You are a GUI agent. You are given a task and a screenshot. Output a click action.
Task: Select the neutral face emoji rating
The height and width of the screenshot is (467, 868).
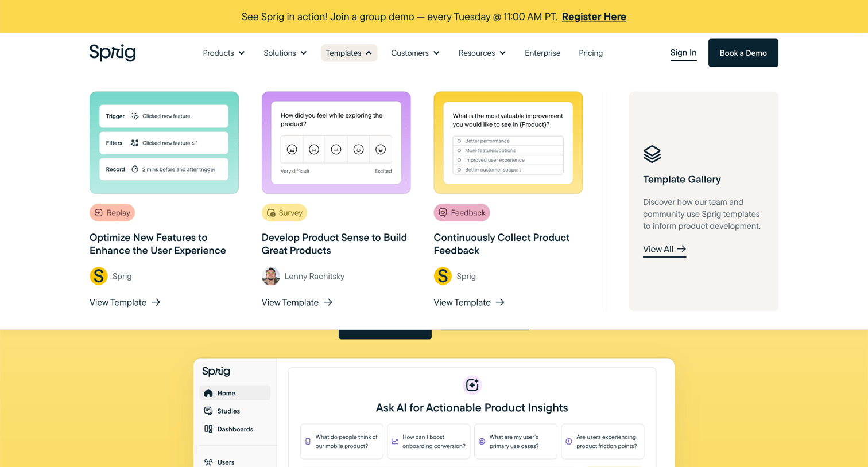[336, 150]
